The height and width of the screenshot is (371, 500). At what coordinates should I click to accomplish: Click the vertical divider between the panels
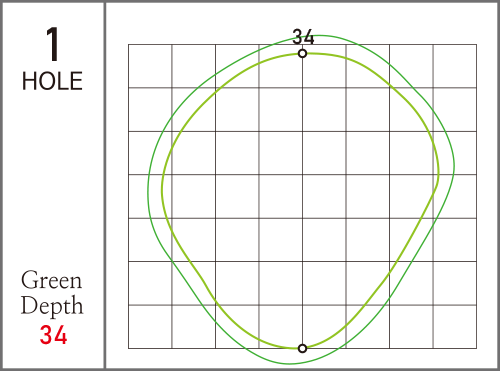pyautogui.click(x=105, y=185)
